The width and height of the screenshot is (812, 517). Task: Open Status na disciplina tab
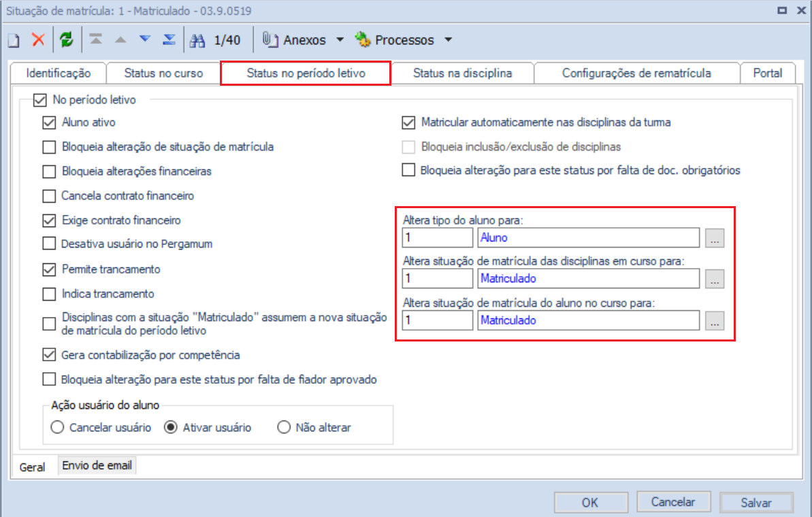point(462,73)
